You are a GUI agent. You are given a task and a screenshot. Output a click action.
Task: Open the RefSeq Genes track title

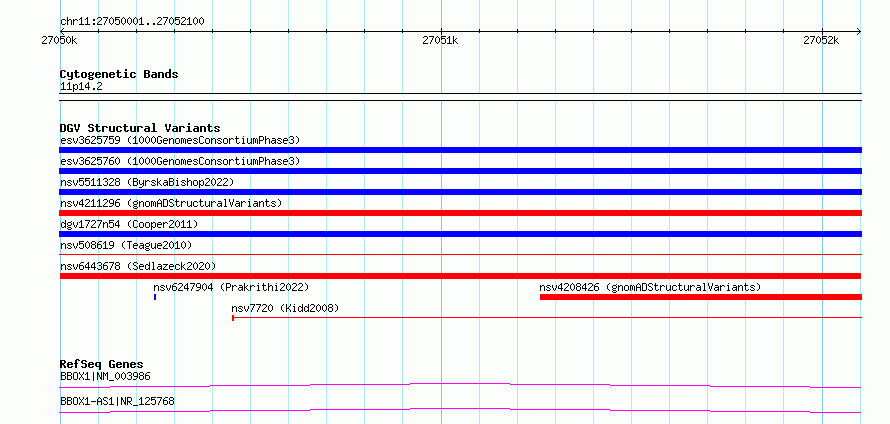click(102, 364)
